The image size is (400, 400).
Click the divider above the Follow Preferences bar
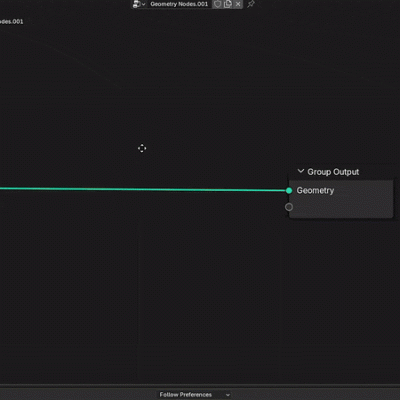click(200, 385)
